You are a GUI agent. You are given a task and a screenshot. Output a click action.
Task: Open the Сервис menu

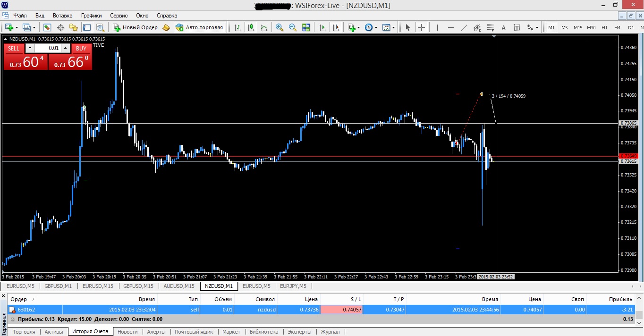coord(119,16)
